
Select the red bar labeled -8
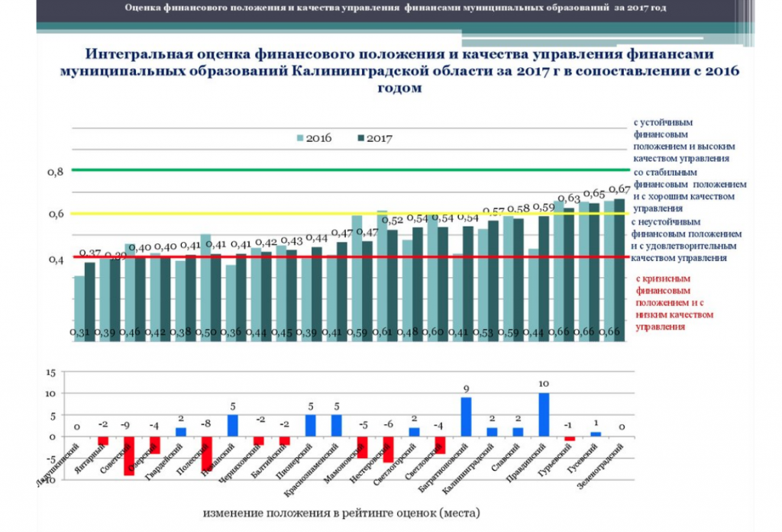coord(206,453)
